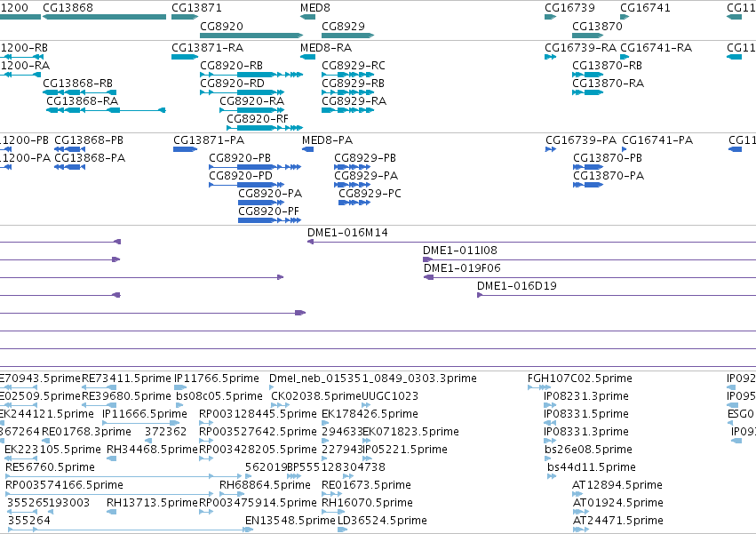Select EST RE39680.5prime
The width and height of the screenshot is (756, 534).
(x=126, y=396)
